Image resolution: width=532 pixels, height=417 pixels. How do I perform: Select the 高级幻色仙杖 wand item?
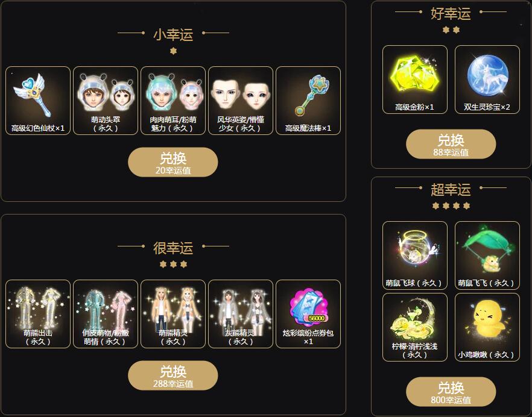pyautogui.click(x=38, y=101)
